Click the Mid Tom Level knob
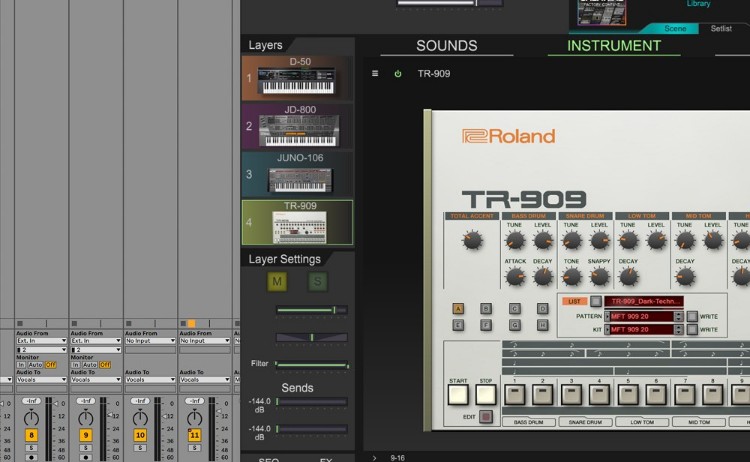This screenshot has height=462, width=750. coord(713,241)
